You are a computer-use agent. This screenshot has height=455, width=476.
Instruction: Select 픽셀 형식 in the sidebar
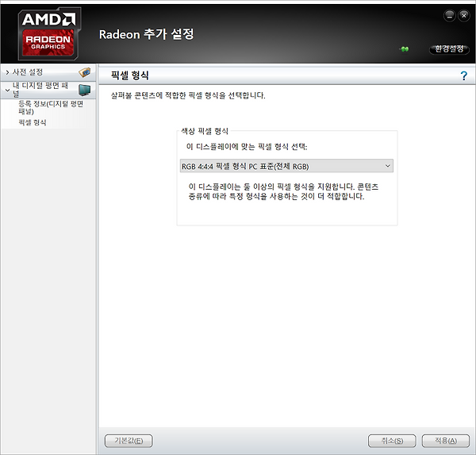coord(33,122)
